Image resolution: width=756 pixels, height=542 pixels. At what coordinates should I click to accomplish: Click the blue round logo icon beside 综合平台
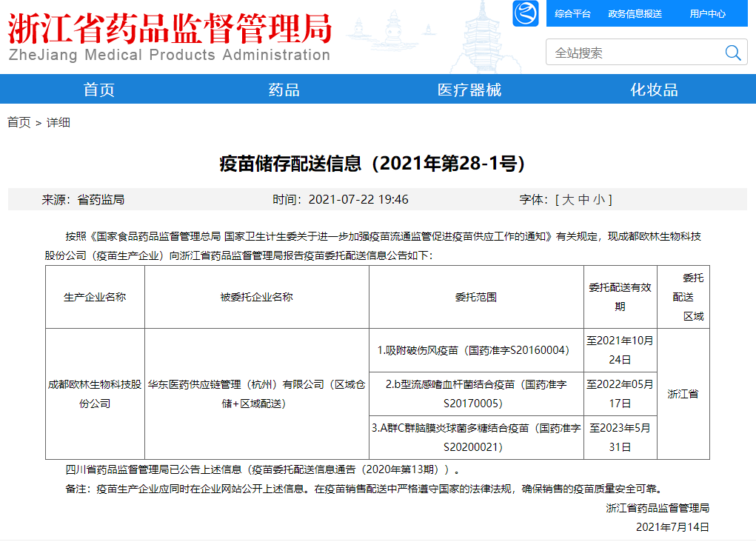[526, 13]
